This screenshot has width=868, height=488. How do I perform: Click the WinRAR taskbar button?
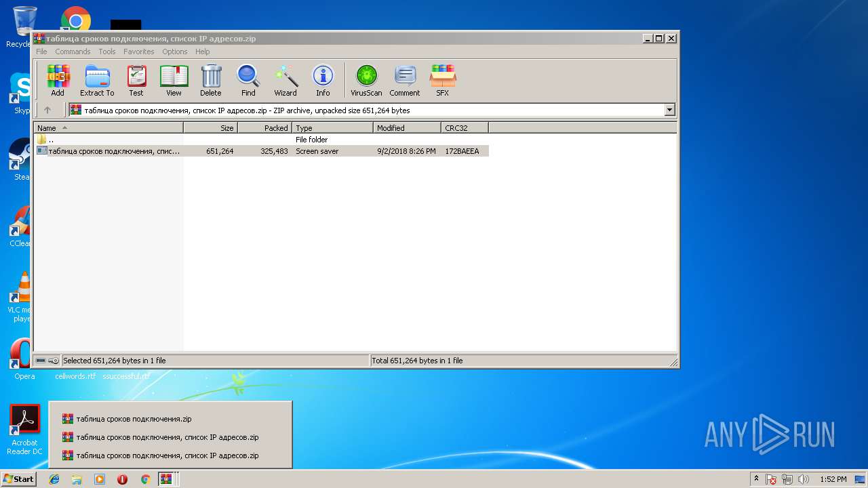166,479
